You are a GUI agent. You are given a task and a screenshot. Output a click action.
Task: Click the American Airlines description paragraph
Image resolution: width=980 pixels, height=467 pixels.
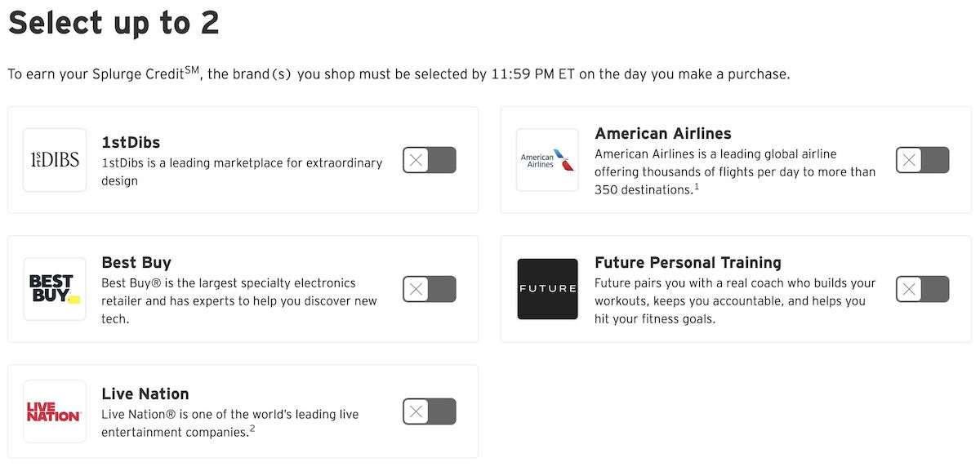(735, 171)
